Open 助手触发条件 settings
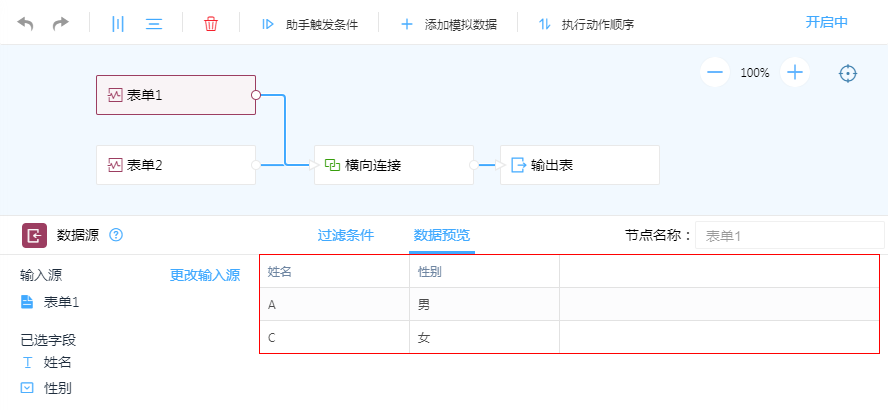Viewport: 888px width, 410px height. pyautogui.click(x=310, y=24)
